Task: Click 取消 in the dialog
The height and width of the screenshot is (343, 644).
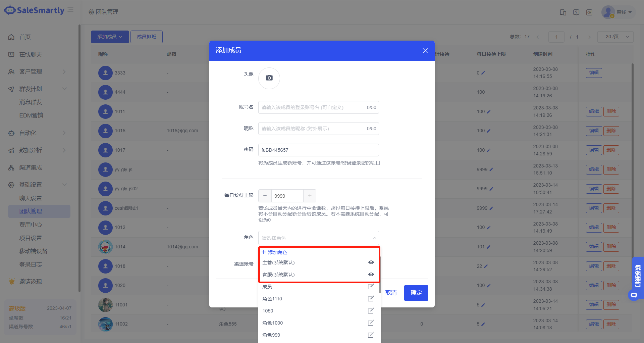Action: tap(391, 293)
